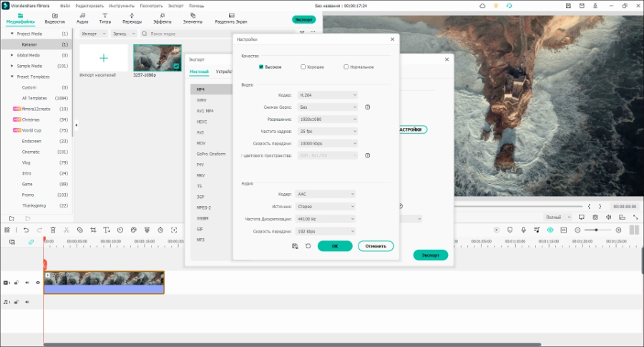Switch to the Эффекты tab
The height and width of the screenshot is (347, 644).
162,19
